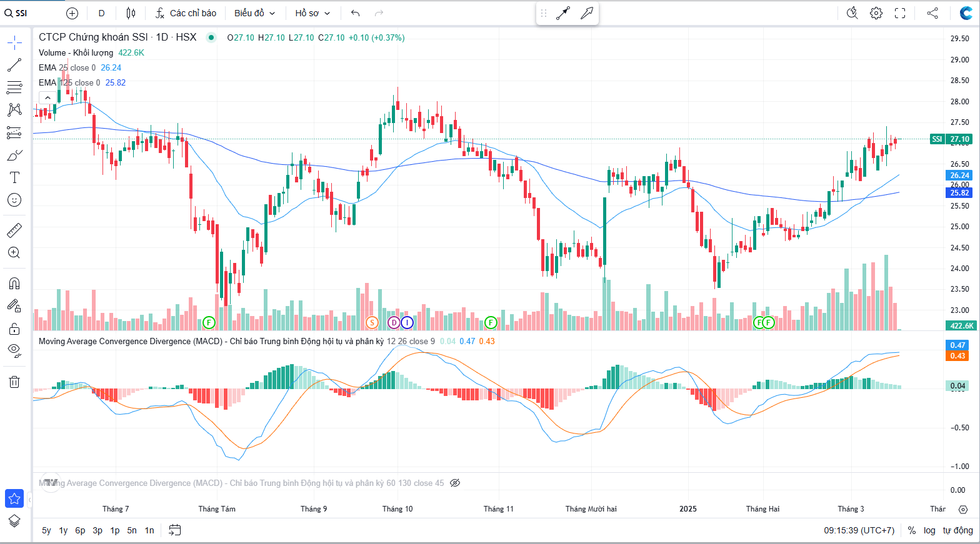Grab the floating toolbar drag handle
The width and height of the screenshot is (980, 544).
544,13
